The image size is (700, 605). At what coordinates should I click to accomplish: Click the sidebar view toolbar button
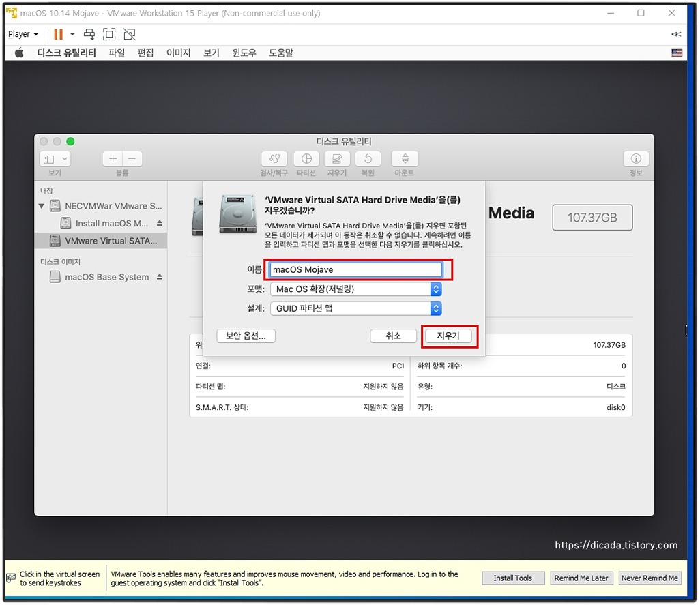tap(55, 159)
